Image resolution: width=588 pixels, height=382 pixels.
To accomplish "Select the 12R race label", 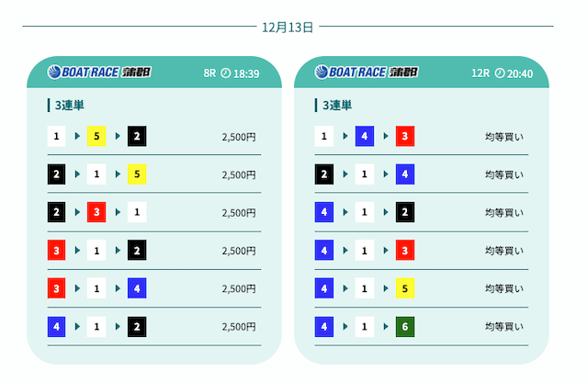I will [x=480, y=73].
